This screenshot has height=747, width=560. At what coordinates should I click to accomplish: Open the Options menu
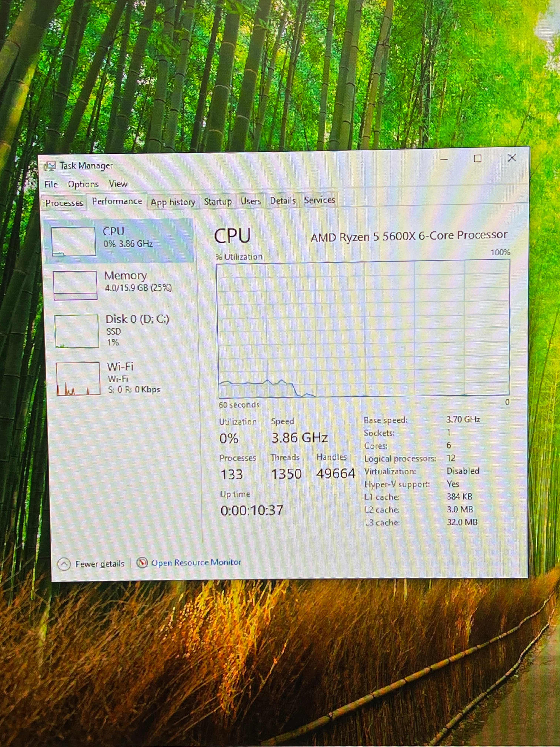click(x=83, y=184)
